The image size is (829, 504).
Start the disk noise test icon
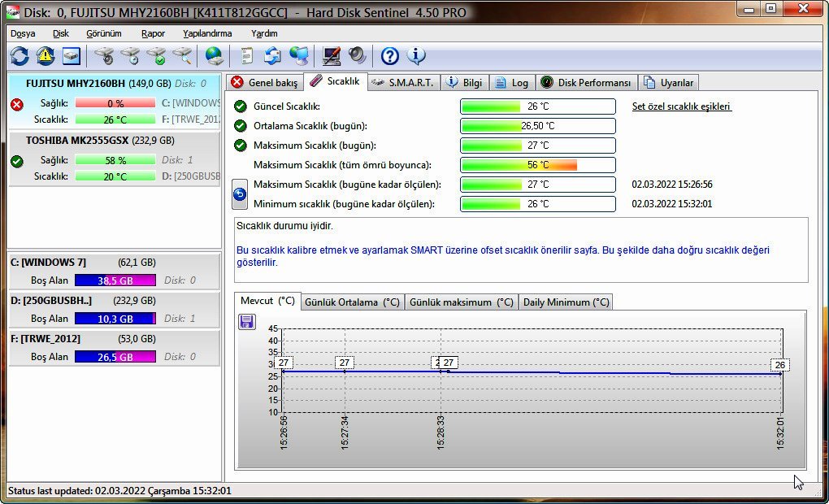[104, 55]
